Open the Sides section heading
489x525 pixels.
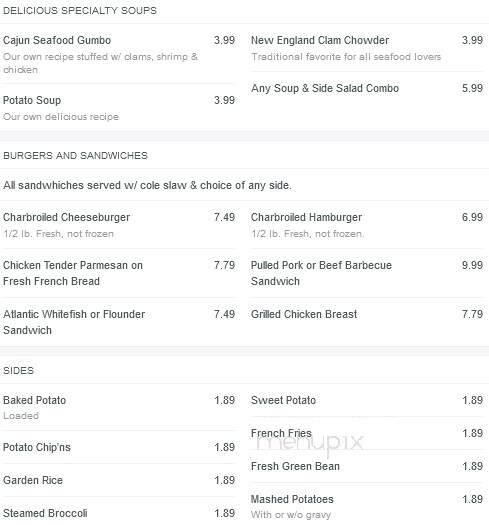click(x=18, y=371)
